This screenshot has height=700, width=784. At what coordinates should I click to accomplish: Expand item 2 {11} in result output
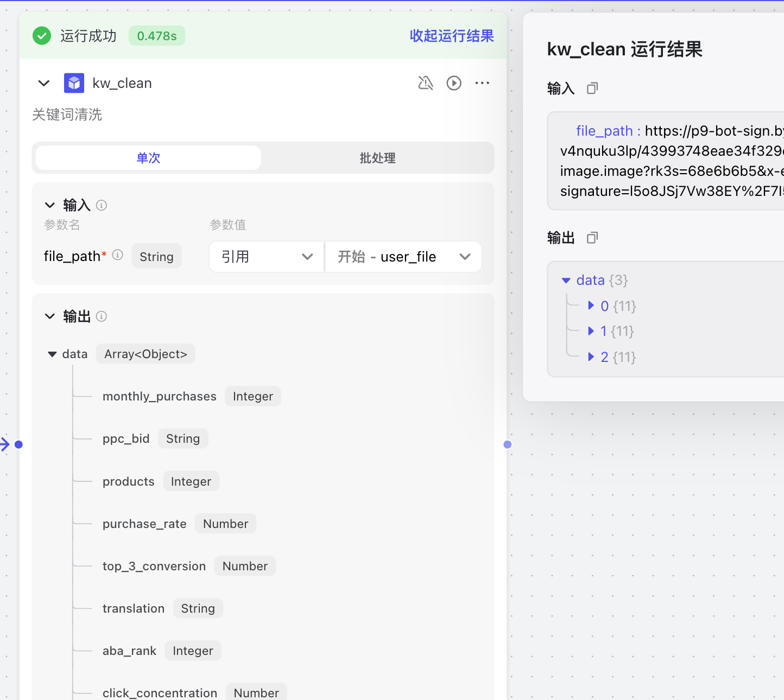[591, 357]
